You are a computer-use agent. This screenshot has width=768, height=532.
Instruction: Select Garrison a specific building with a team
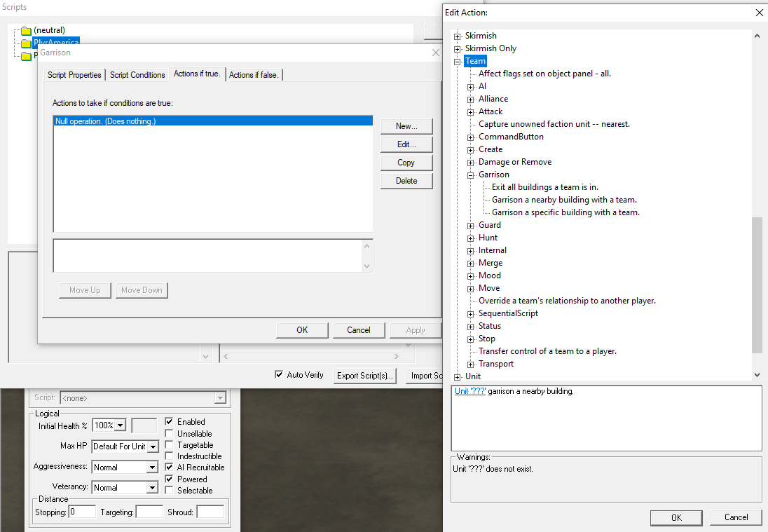(x=565, y=212)
